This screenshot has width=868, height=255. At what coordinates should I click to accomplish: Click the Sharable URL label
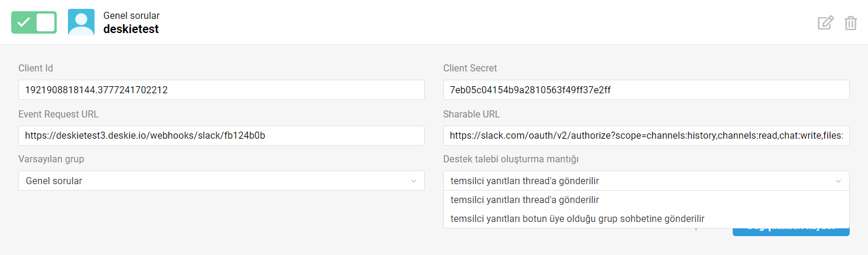tap(472, 114)
